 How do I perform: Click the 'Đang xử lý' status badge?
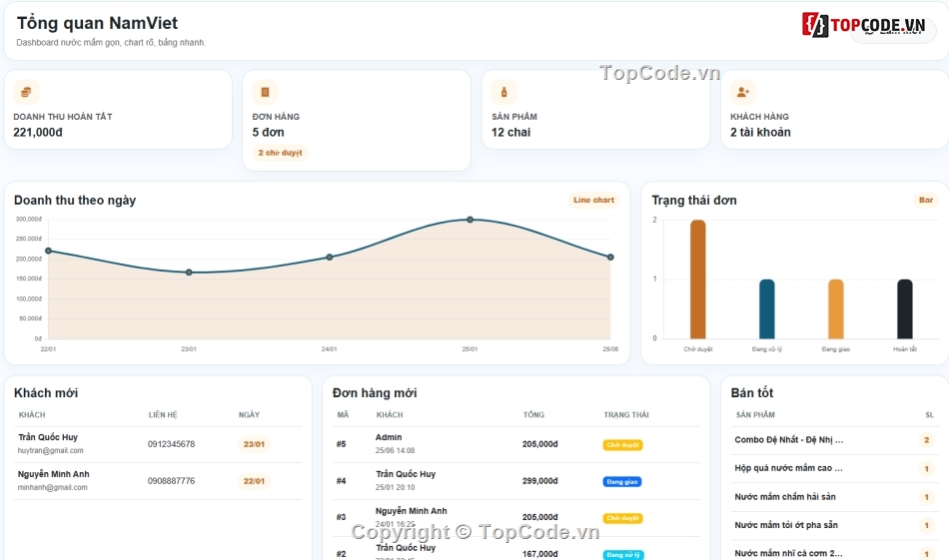[623, 555]
